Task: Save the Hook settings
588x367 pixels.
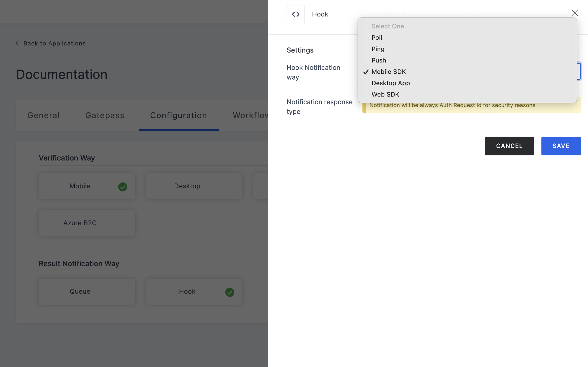Action: point(561,146)
